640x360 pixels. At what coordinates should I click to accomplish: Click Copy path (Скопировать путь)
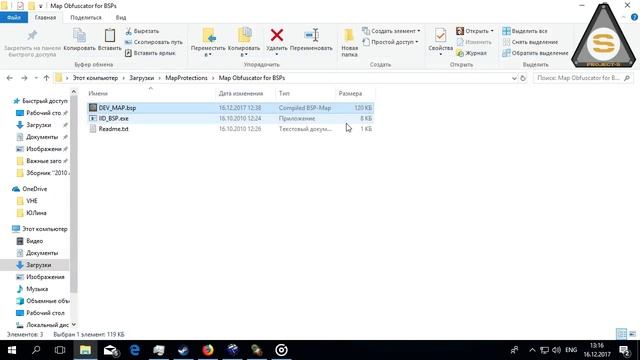153,42
